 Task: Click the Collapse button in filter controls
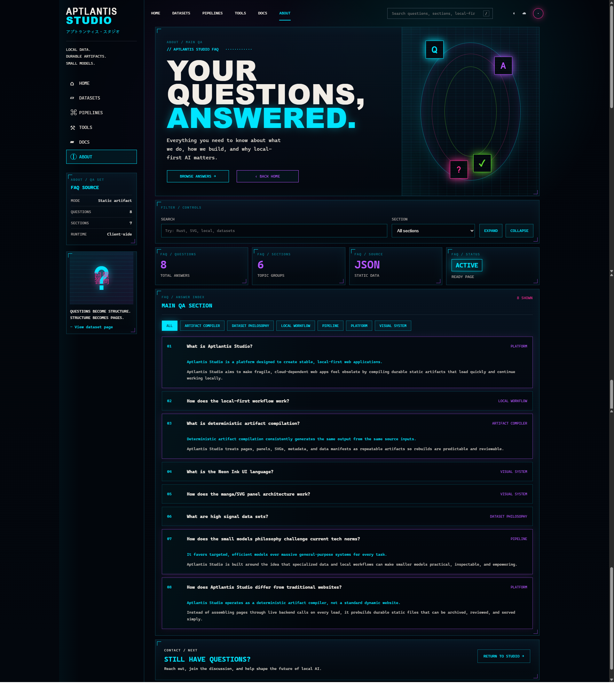pyautogui.click(x=519, y=231)
